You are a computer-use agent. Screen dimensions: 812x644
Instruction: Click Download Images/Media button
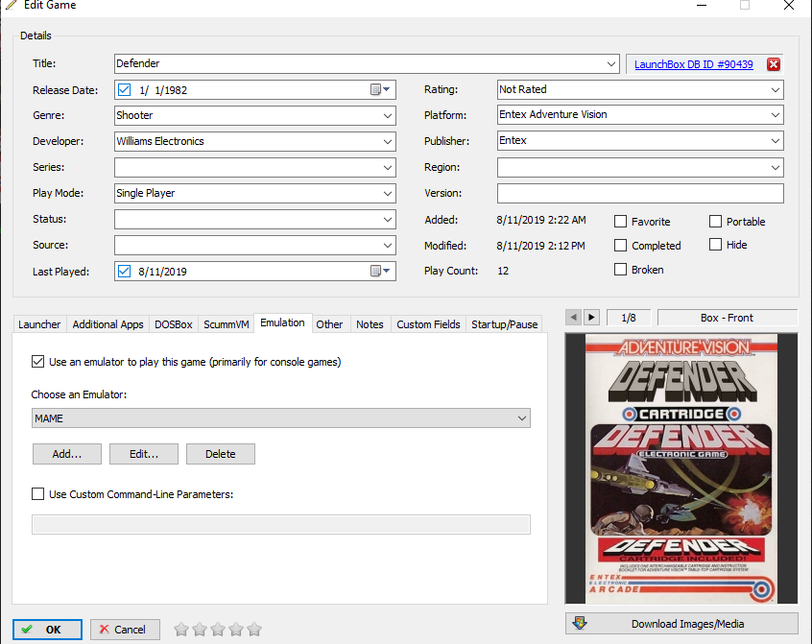[681, 624]
